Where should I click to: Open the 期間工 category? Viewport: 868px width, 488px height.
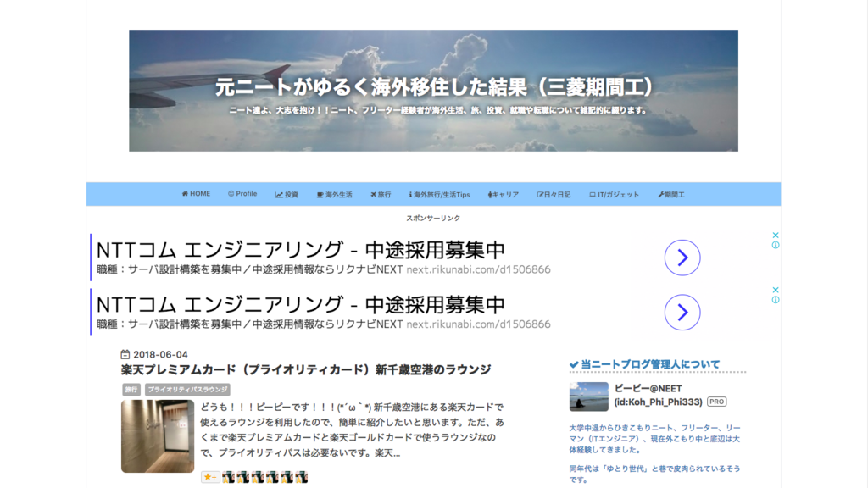(671, 195)
